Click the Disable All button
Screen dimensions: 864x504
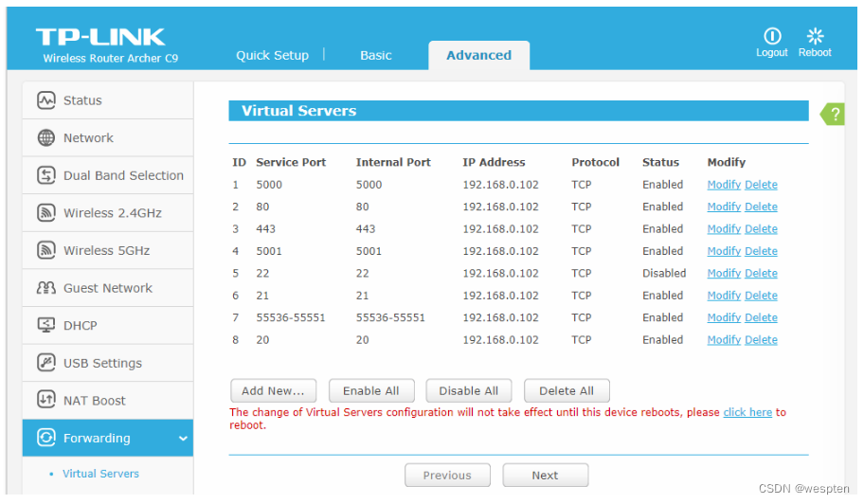coord(469,390)
